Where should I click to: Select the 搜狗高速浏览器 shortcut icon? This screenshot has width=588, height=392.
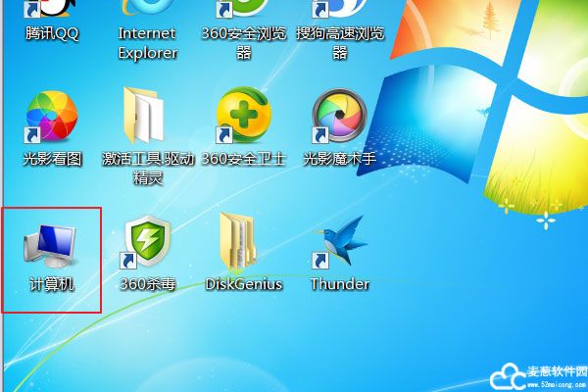point(339,10)
